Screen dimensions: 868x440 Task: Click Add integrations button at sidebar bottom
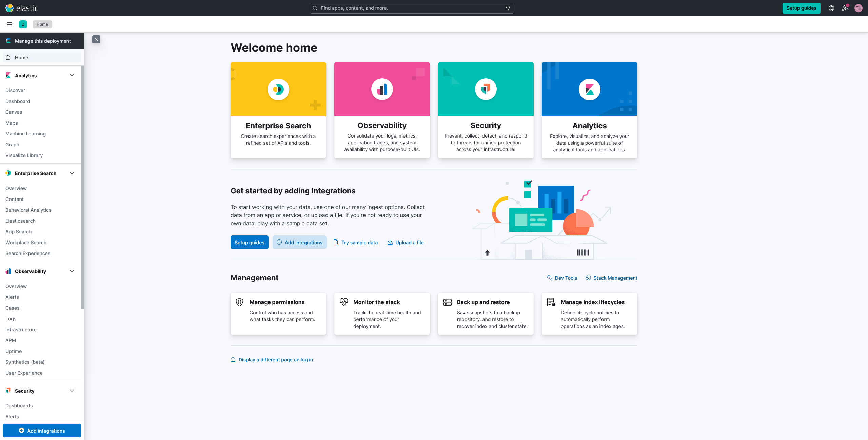coord(42,431)
